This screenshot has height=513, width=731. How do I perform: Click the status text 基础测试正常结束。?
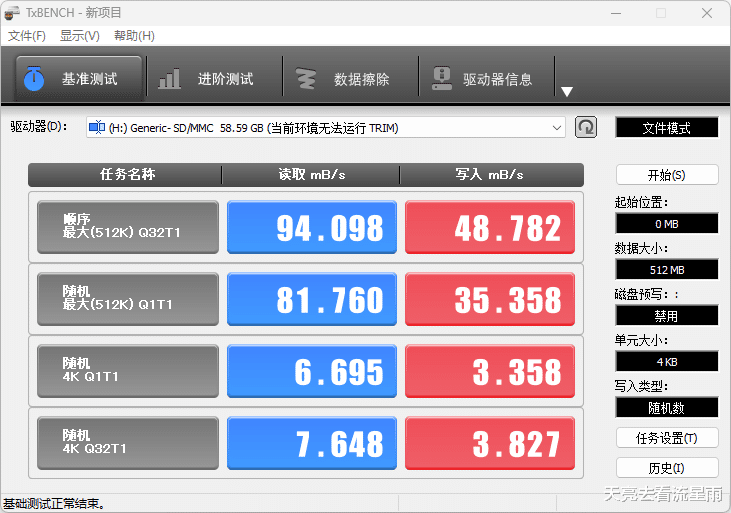point(54,504)
